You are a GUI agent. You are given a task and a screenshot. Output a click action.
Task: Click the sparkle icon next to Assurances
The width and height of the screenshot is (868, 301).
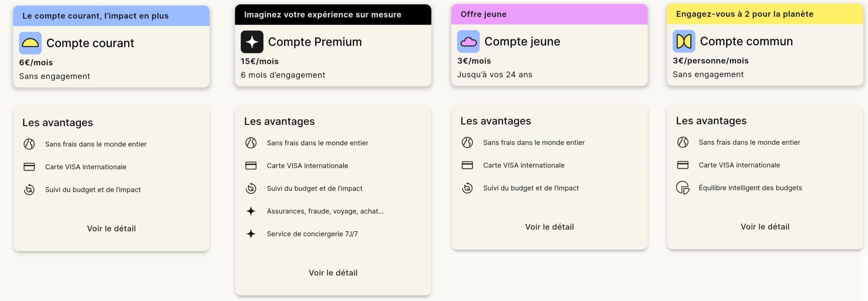(252, 211)
